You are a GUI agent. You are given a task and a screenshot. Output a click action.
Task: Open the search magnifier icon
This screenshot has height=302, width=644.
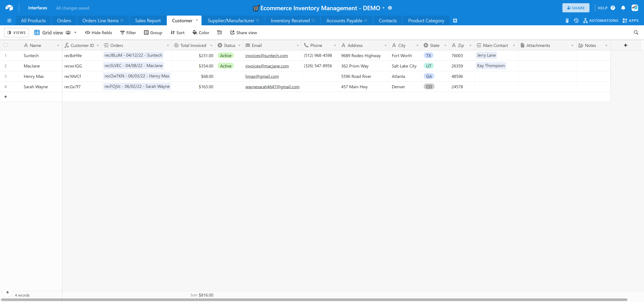click(636, 32)
